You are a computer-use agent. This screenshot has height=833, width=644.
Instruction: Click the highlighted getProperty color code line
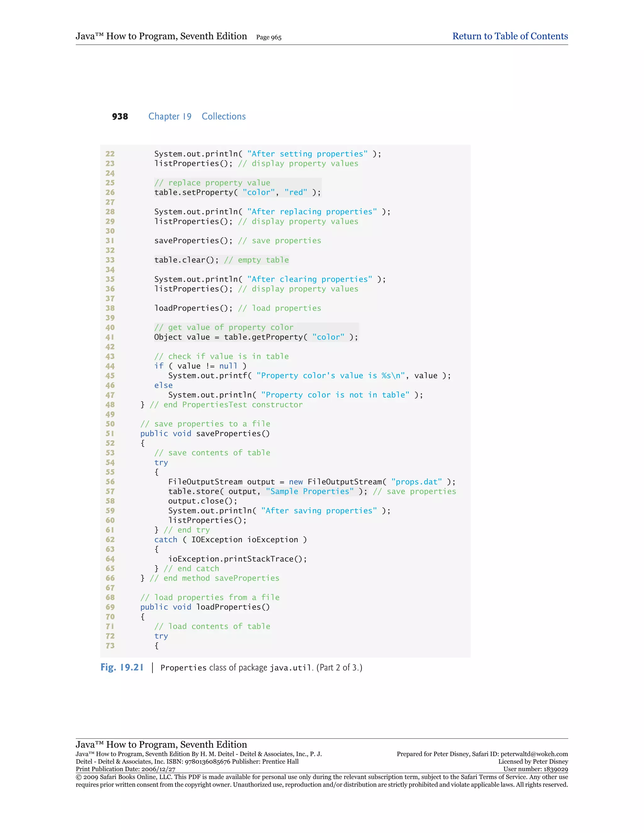coord(256,337)
